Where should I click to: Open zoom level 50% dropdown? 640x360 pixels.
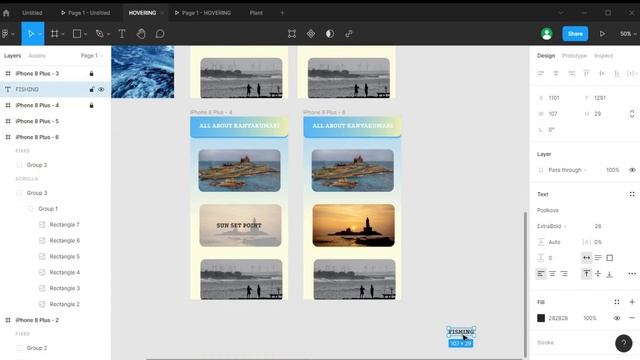tap(628, 34)
